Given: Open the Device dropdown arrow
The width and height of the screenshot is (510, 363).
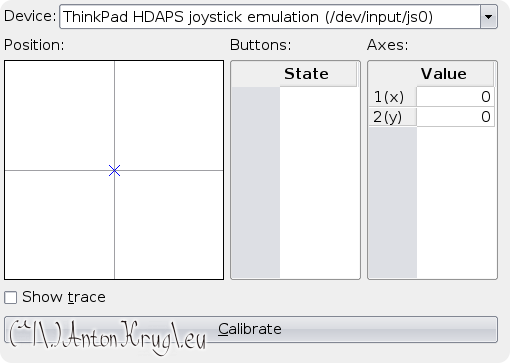Looking at the screenshot, I should pyautogui.click(x=489, y=17).
